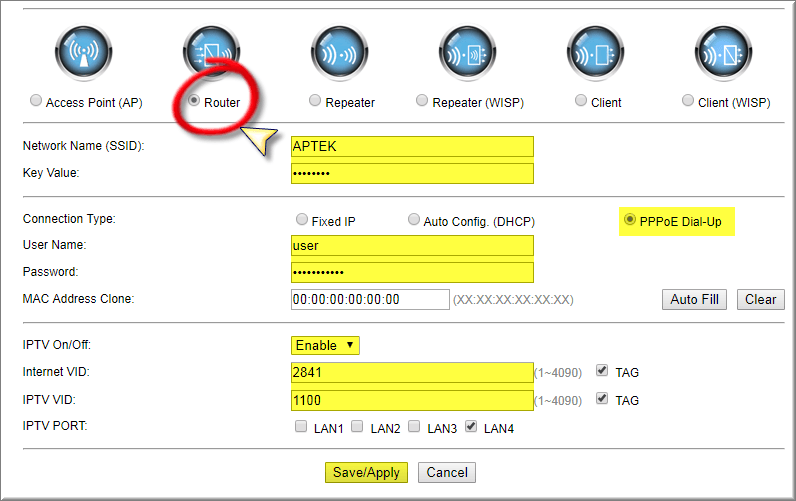This screenshot has width=796, height=501.
Task: Click the Save/Apply button
Action: pos(367,472)
